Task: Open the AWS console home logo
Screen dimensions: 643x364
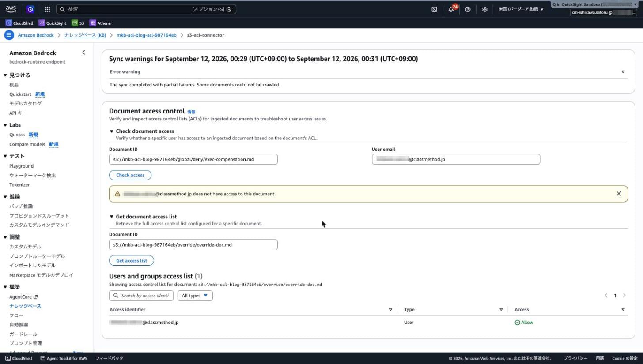Action: point(11,9)
